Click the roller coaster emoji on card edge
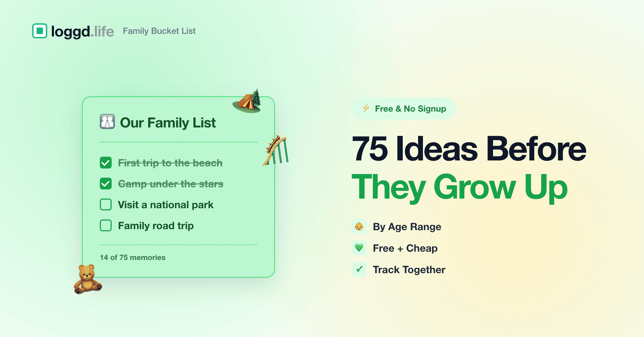Screen dimensions: 644x337 276,150
